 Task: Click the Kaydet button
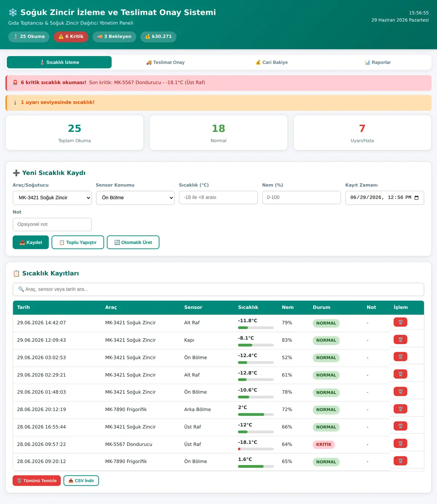[31, 242]
